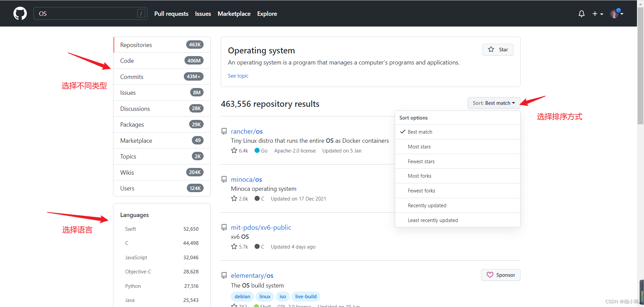Focus the search field containing OS
The image size is (644, 307).
point(91,13)
